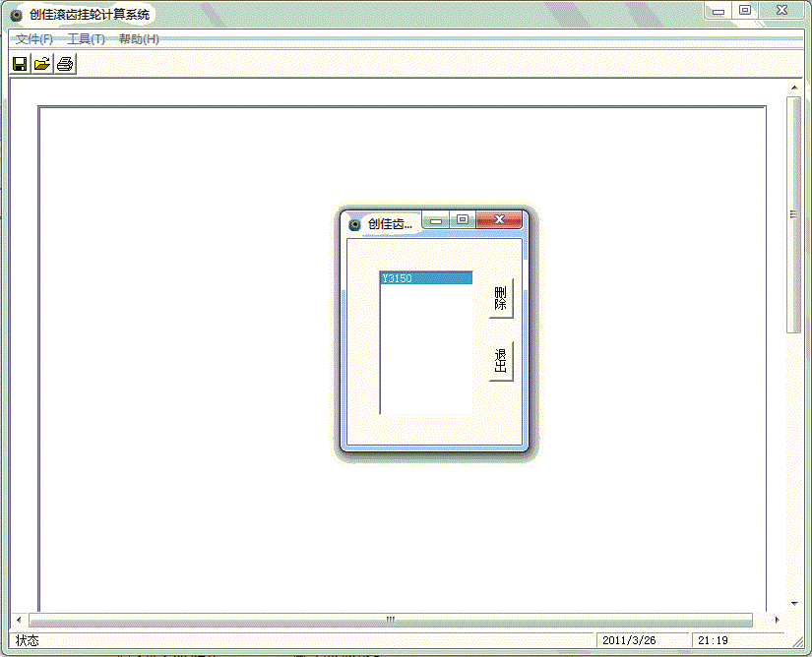The height and width of the screenshot is (657, 812).
Task: Click the Save floppy disk toolbar icon
Action: pos(19,64)
